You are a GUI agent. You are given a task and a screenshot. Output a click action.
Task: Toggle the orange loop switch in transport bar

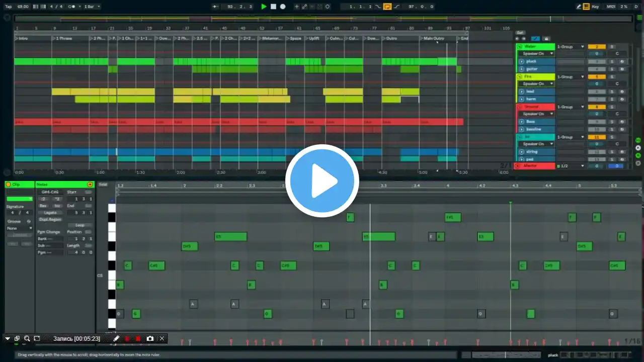pyautogui.click(x=387, y=7)
